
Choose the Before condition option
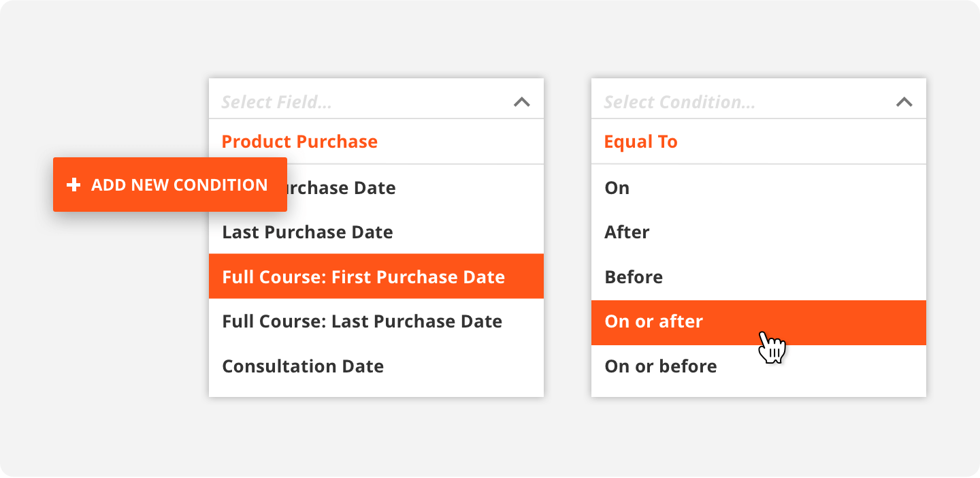[634, 276]
